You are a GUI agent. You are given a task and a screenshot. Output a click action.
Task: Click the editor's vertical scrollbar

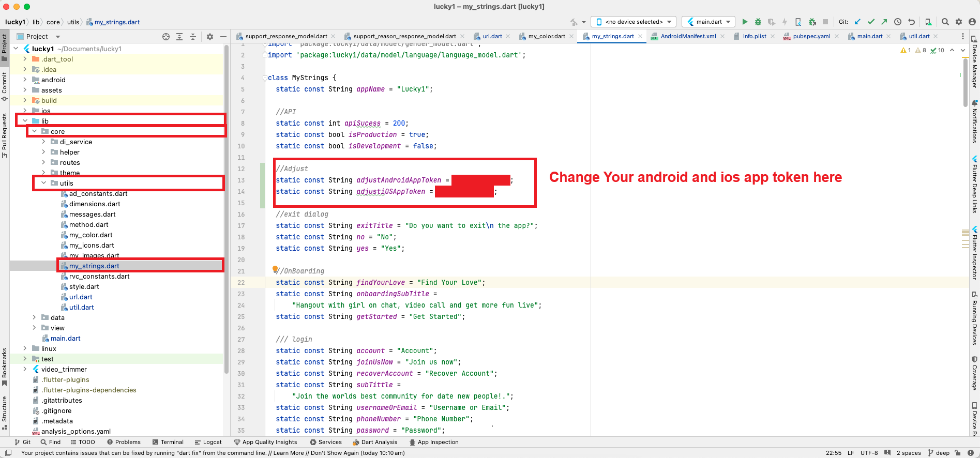tap(965, 83)
